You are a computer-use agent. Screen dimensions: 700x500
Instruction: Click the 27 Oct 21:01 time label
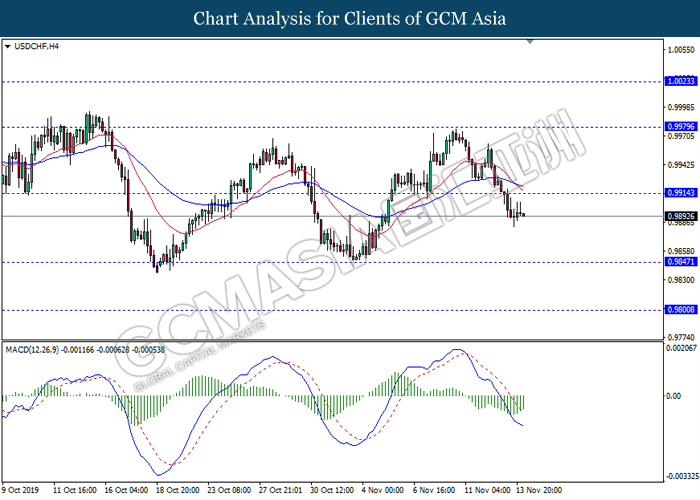pyautogui.click(x=280, y=490)
